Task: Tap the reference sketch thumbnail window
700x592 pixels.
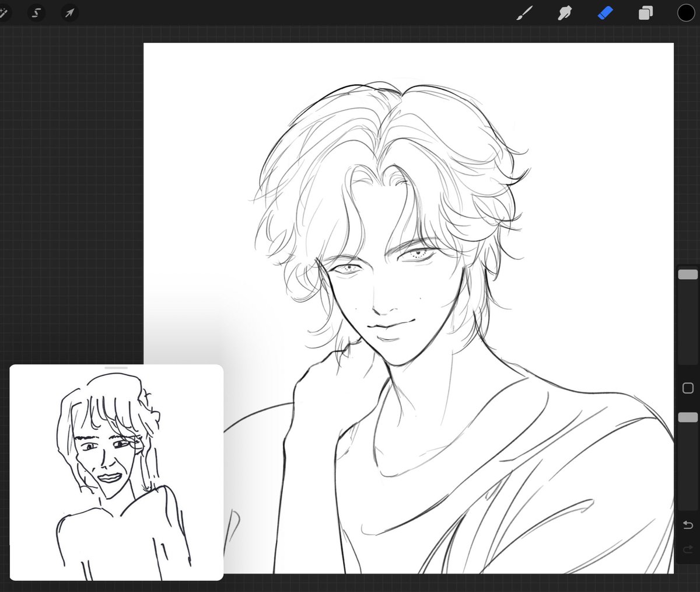Action: (117, 472)
